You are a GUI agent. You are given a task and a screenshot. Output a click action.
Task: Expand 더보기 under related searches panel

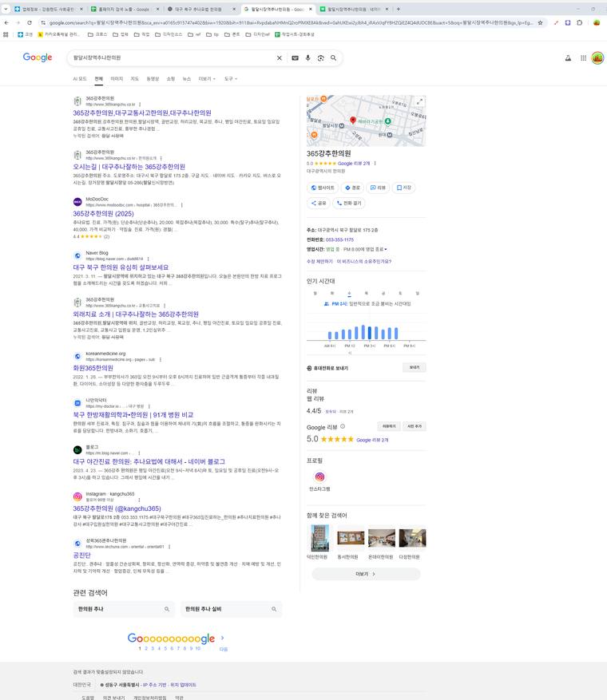[x=366, y=574]
